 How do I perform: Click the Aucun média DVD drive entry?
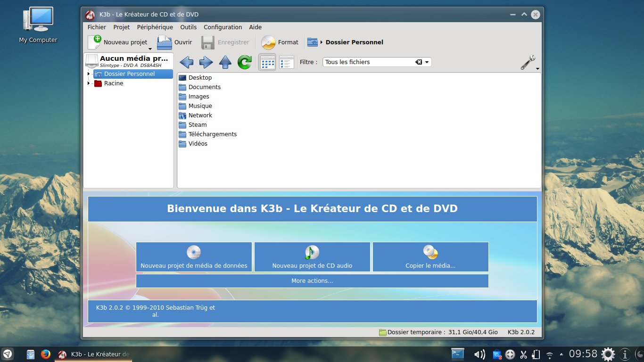pos(128,61)
